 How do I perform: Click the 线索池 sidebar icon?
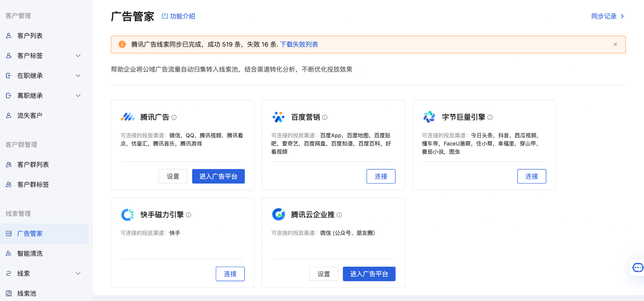9,294
